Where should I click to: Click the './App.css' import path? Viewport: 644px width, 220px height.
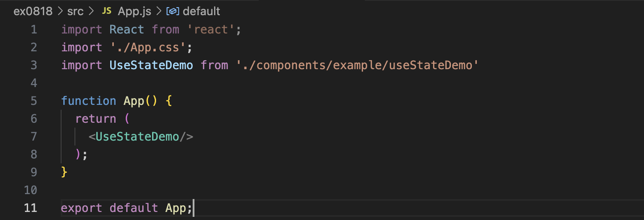pos(144,47)
